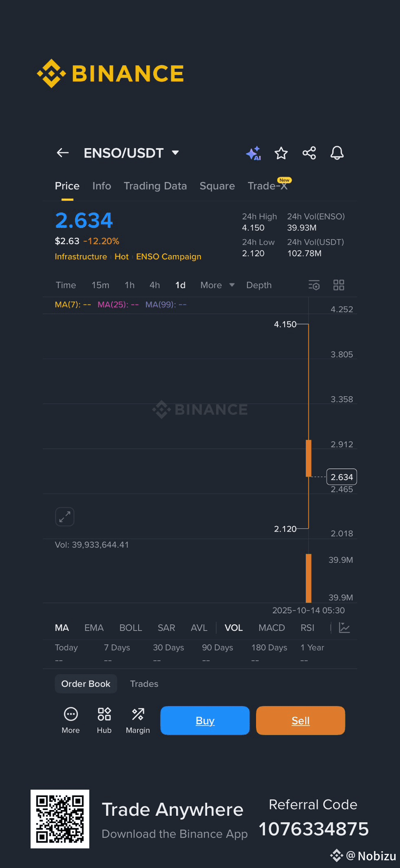This screenshot has width=400, height=868.
Task: Tap the back arrow icon
Action: point(63,153)
